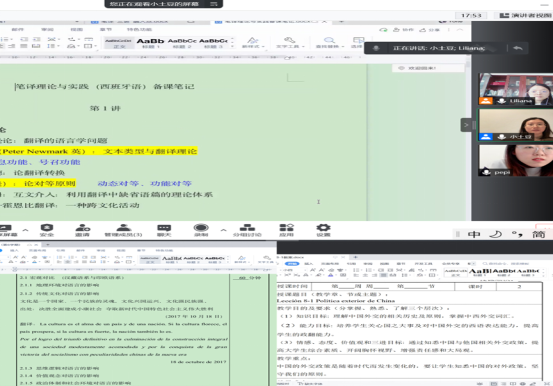Toggle the 简 simplified character mode button
This screenshot has width=553, height=386.
click(539, 234)
